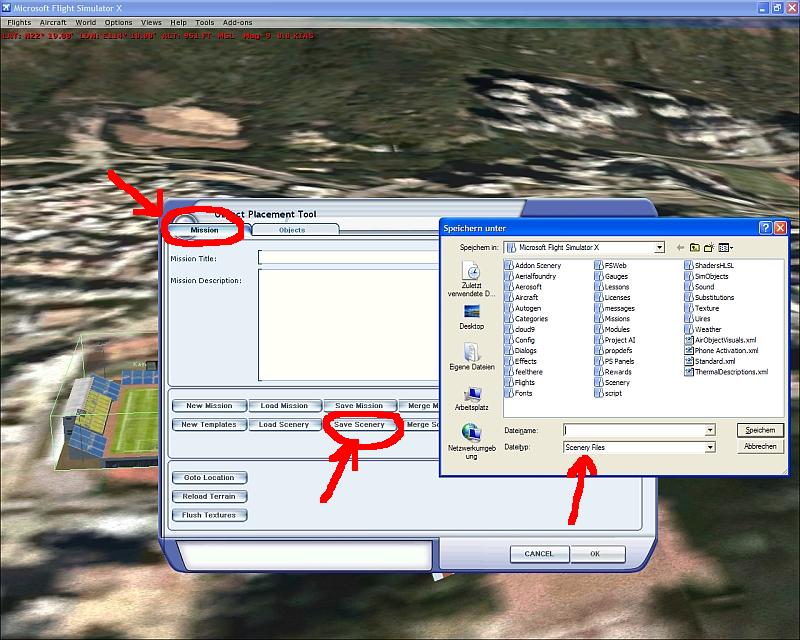Open the Aircraft menu
The width and height of the screenshot is (800, 640).
(x=53, y=22)
